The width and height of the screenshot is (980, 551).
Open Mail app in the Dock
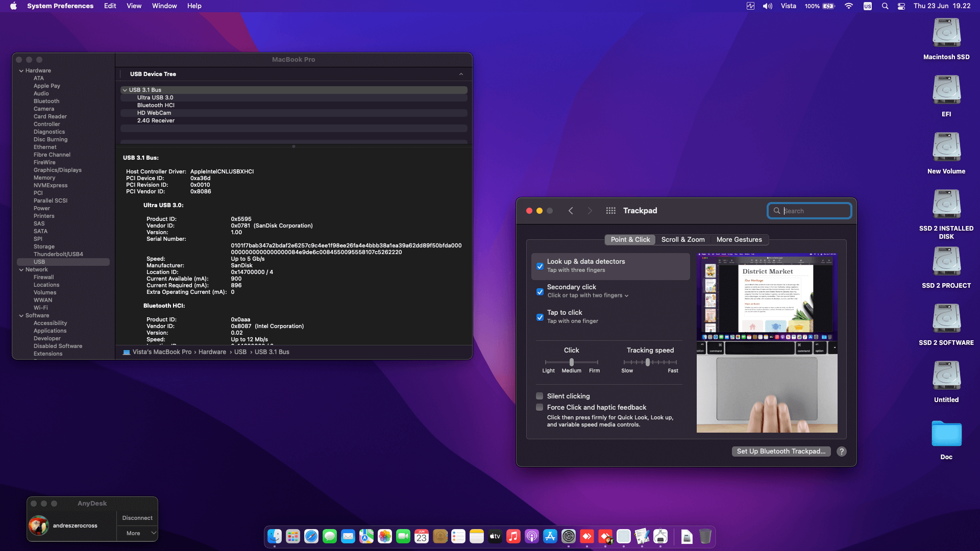click(348, 536)
